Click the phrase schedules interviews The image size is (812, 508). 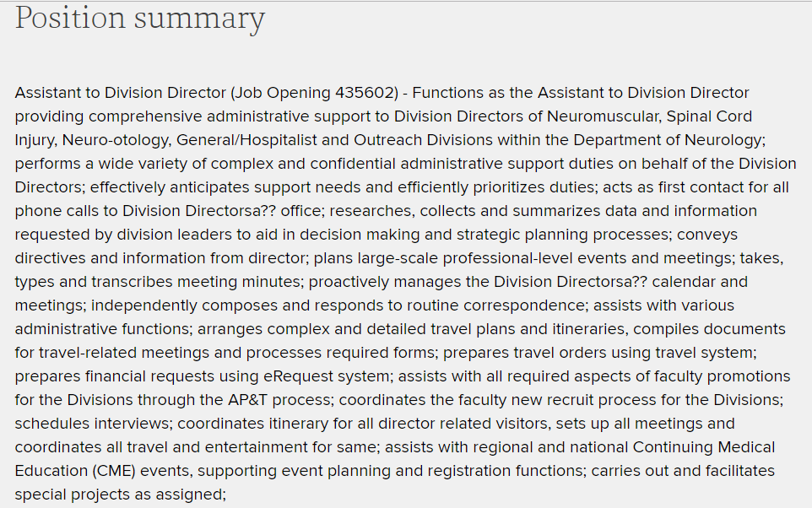click(x=92, y=424)
